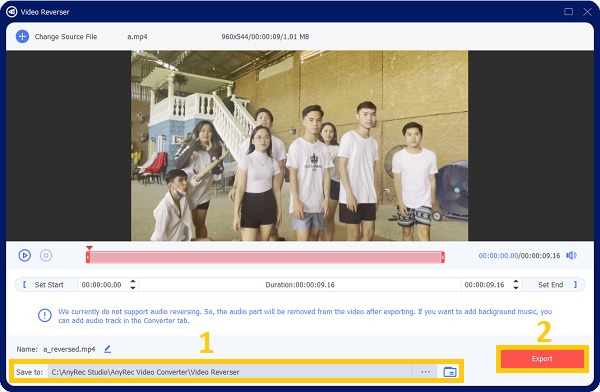Click the Video Reverser app logo icon

pyautogui.click(x=11, y=12)
